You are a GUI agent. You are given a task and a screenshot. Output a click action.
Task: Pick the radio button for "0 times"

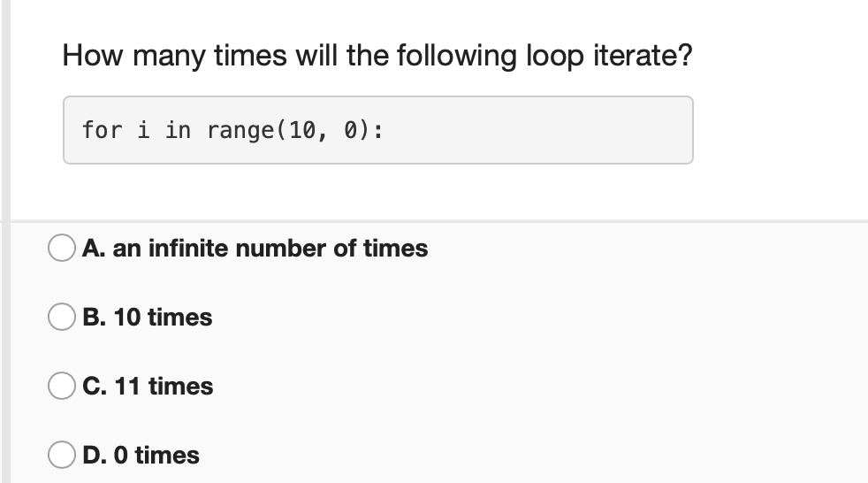62,455
